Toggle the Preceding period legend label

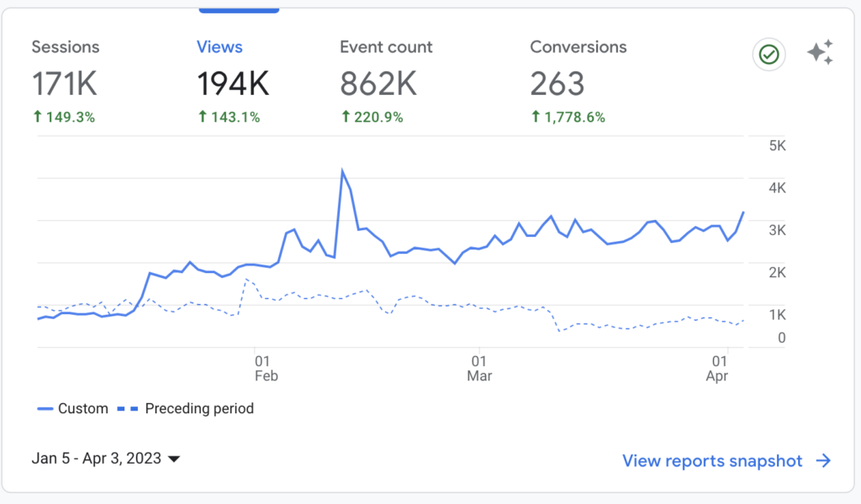[199, 409]
